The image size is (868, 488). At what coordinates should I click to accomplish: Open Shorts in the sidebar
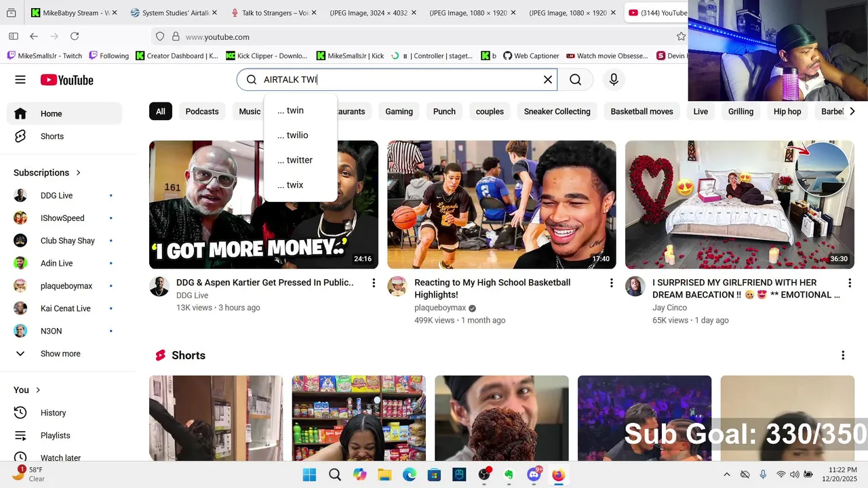tap(64, 136)
